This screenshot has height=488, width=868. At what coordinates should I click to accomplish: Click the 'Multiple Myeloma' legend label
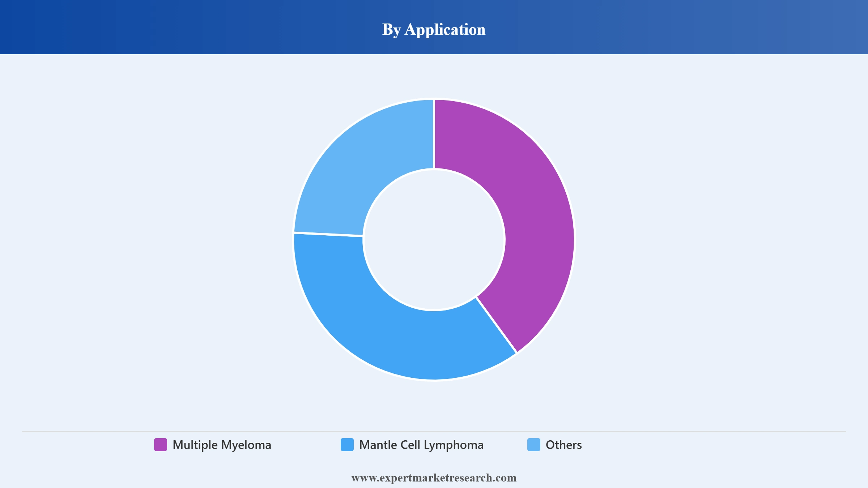(x=222, y=445)
